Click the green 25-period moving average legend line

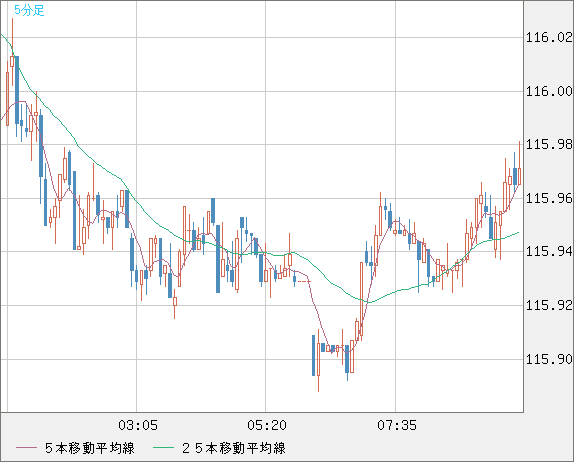(x=163, y=448)
